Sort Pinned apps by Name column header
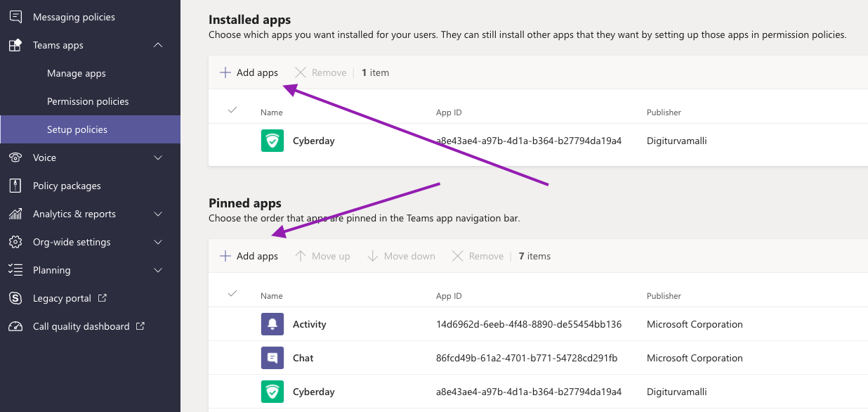The width and height of the screenshot is (868, 412). [272, 296]
